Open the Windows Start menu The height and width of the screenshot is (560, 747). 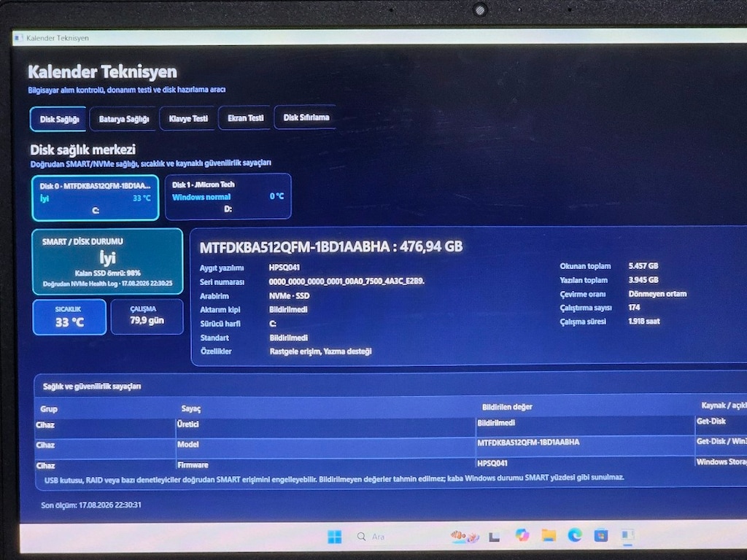click(x=334, y=537)
